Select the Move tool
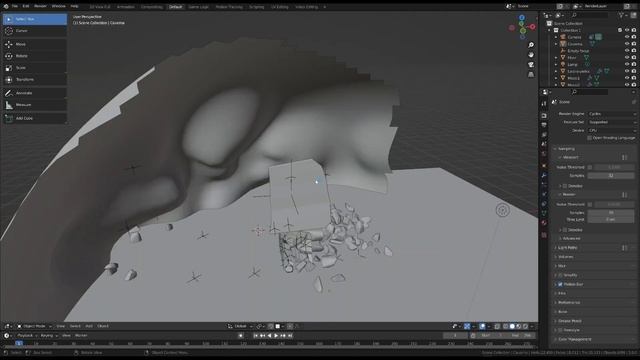Screen dimensions: 640x360 coord(35,44)
